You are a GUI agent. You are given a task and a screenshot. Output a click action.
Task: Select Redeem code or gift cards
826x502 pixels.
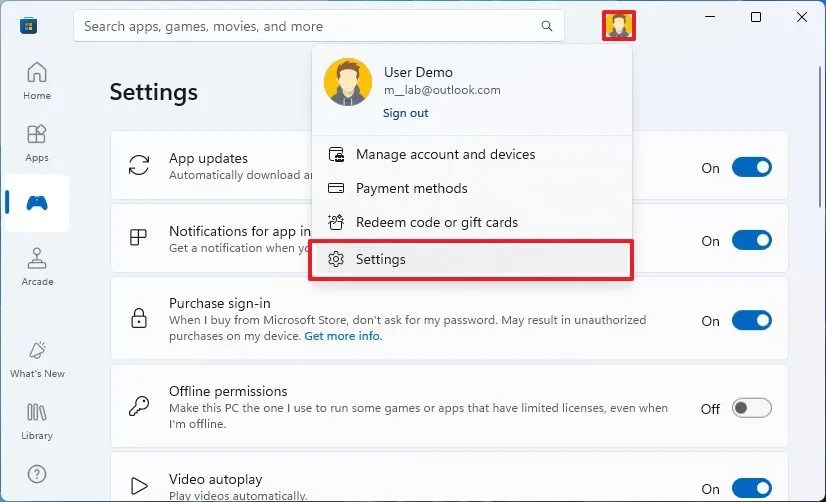tap(471, 222)
